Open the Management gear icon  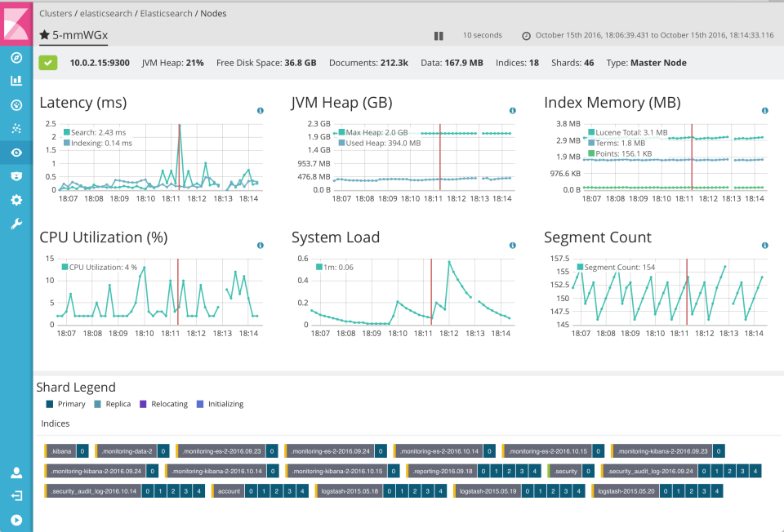point(16,199)
